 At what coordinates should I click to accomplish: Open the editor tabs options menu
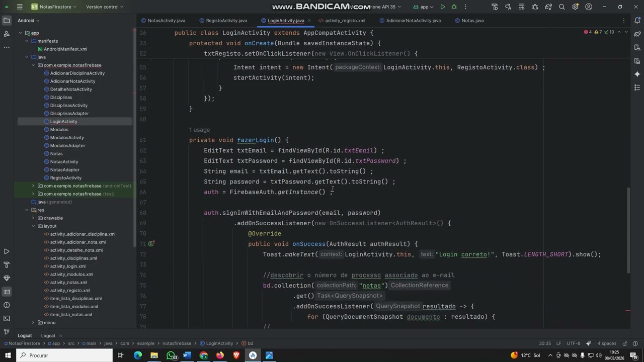click(x=624, y=21)
